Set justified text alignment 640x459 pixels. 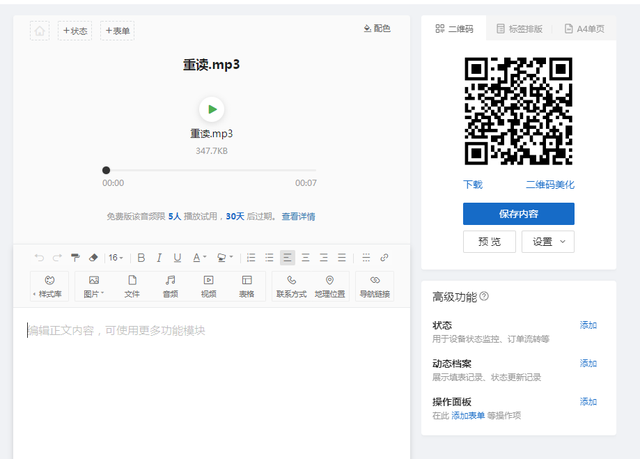click(x=342, y=257)
